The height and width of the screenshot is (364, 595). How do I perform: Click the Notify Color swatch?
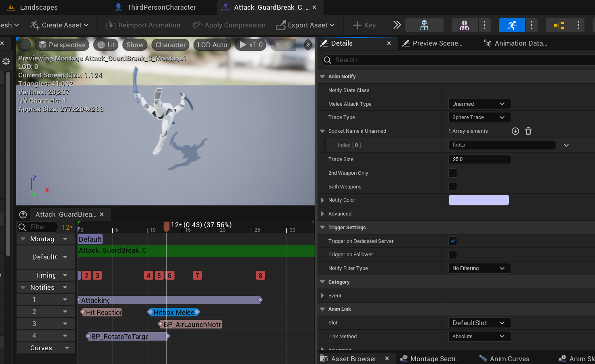(x=479, y=200)
